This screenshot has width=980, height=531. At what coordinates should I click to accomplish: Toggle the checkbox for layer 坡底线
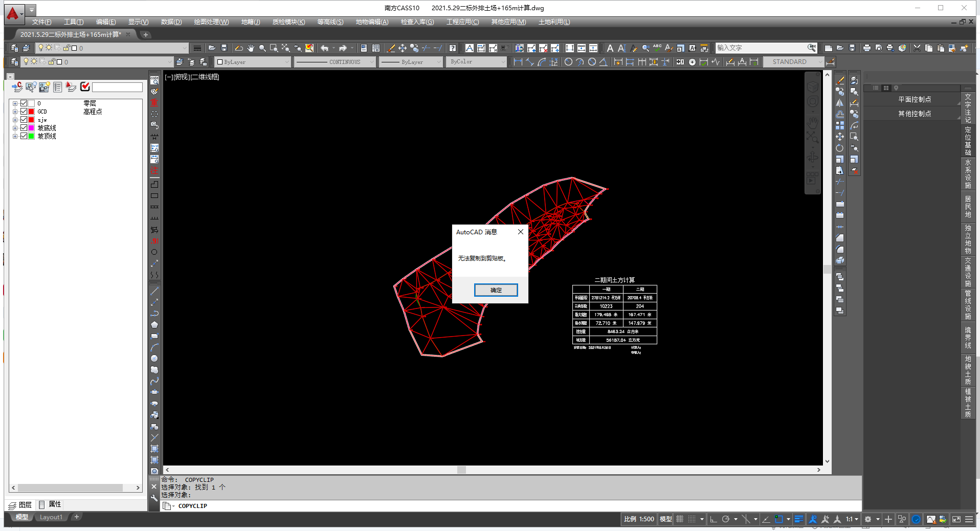click(x=24, y=128)
